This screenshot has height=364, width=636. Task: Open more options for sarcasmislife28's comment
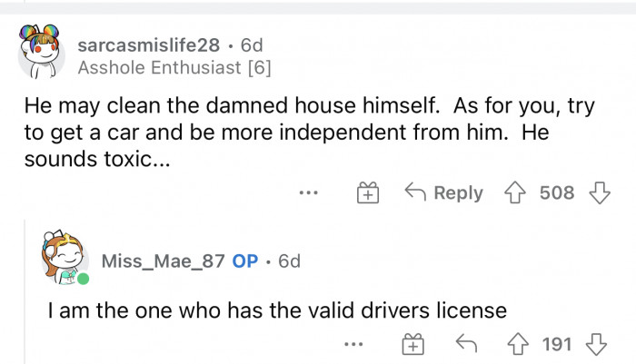point(309,193)
